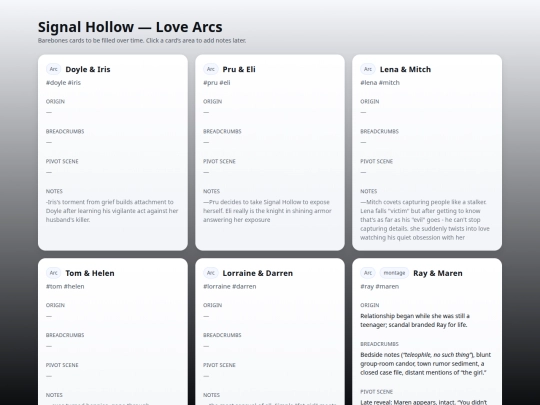The height and width of the screenshot is (405, 540).
Task: Select the Ray & Maren card title
Action: pyautogui.click(x=438, y=273)
